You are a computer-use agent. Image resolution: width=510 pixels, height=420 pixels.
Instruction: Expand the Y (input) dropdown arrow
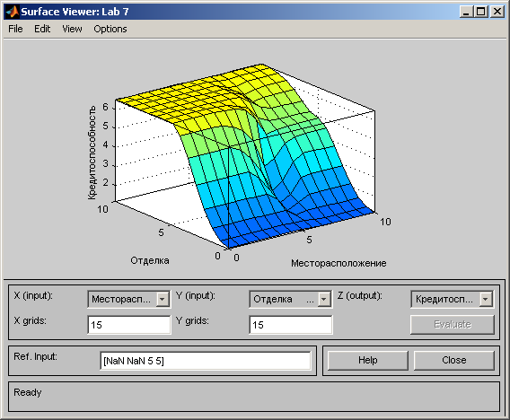tap(324, 299)
